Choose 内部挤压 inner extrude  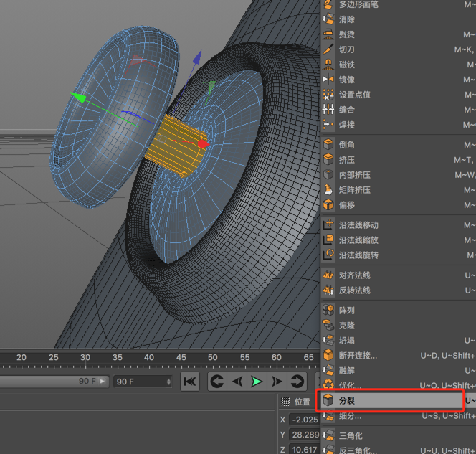point(399,175)
